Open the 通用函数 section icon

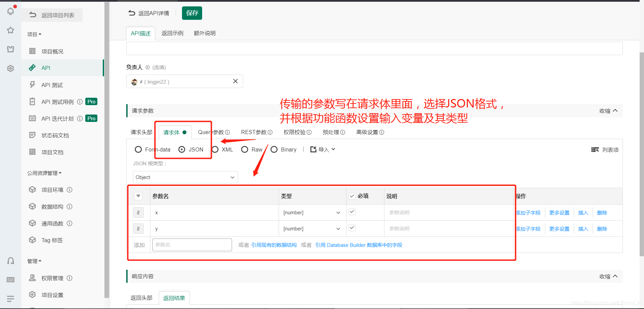click(x=32, y=223)
